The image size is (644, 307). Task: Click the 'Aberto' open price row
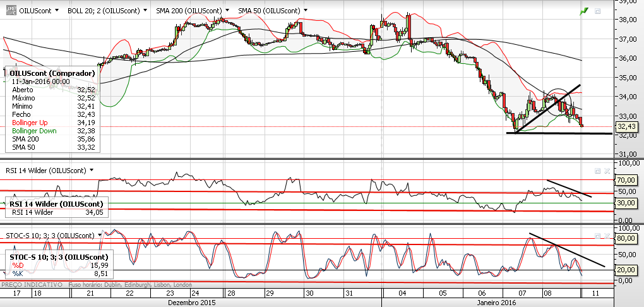click(x=54, y=90)
